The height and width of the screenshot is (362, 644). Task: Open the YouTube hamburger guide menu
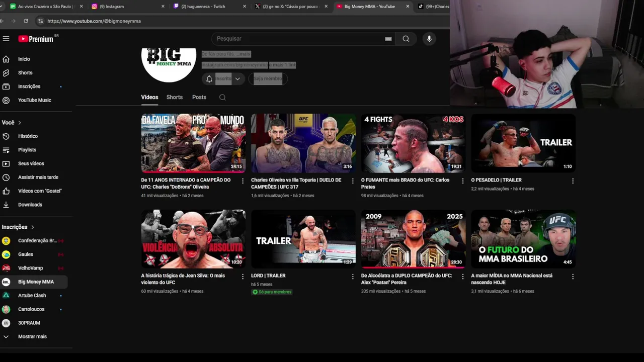pos(6,39)
